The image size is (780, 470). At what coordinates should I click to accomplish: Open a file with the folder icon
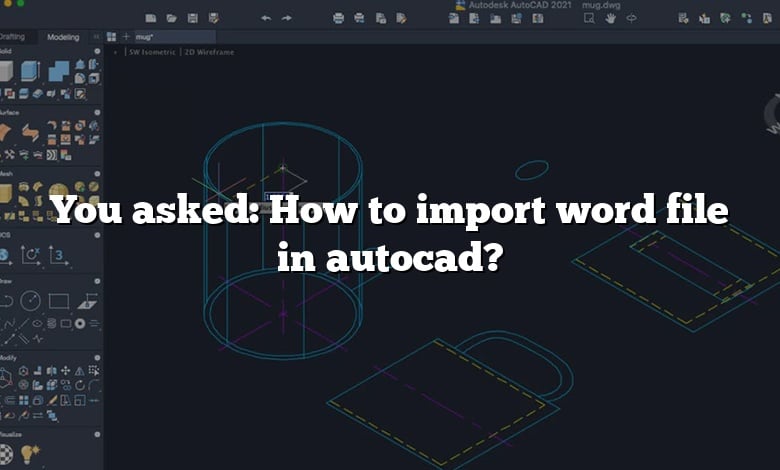(172, 18)
